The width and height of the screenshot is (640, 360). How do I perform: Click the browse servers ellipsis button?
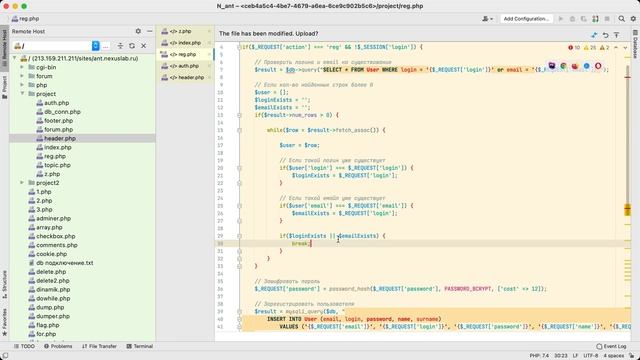(x=105, y=46)
